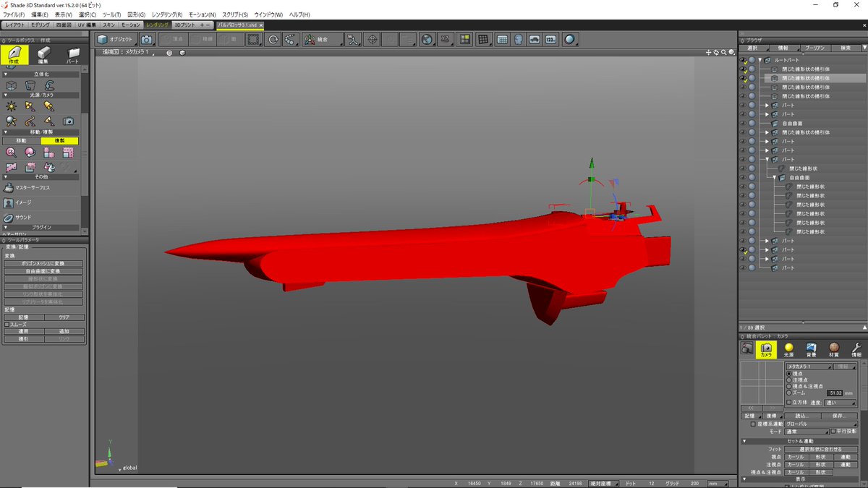This screenshot has width=868, height=488.
Task: Click the globe toolbar icon
Action: [427, 40]
